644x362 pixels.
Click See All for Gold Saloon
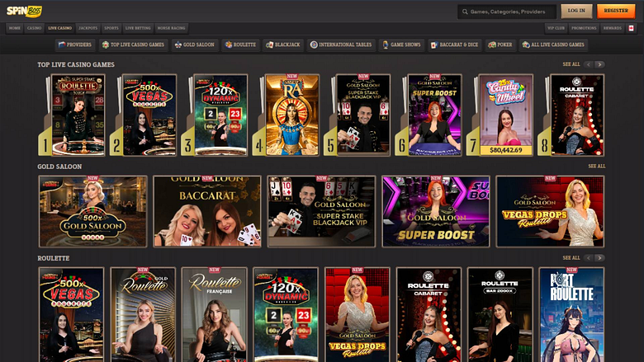point(596,166)
